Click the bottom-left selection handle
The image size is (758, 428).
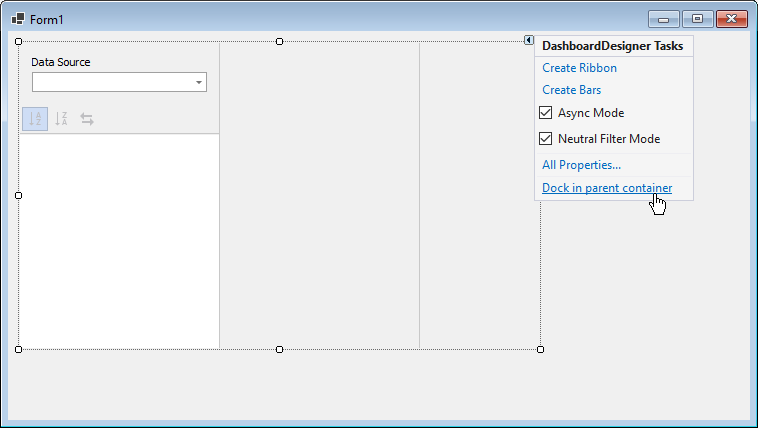tap(18, 349)
